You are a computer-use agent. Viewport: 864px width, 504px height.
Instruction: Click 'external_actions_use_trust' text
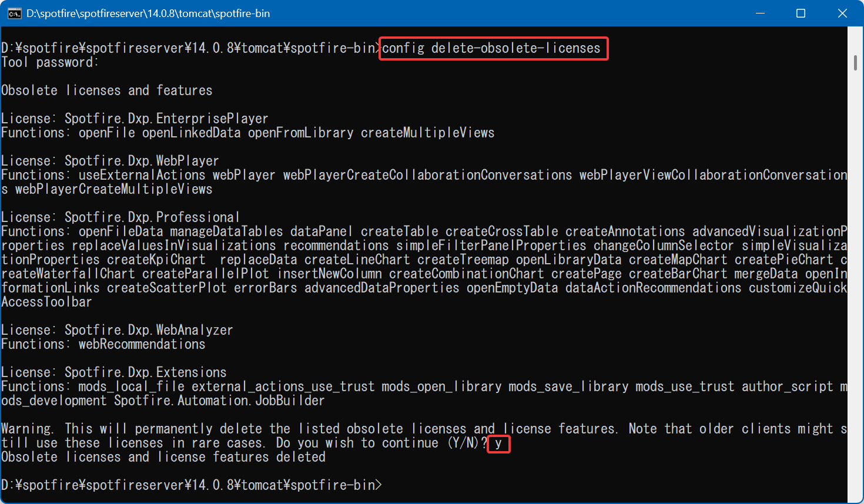point(283,387)
